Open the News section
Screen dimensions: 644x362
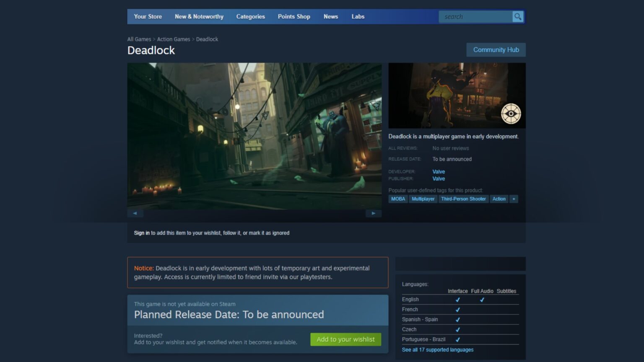pos(331,17)
